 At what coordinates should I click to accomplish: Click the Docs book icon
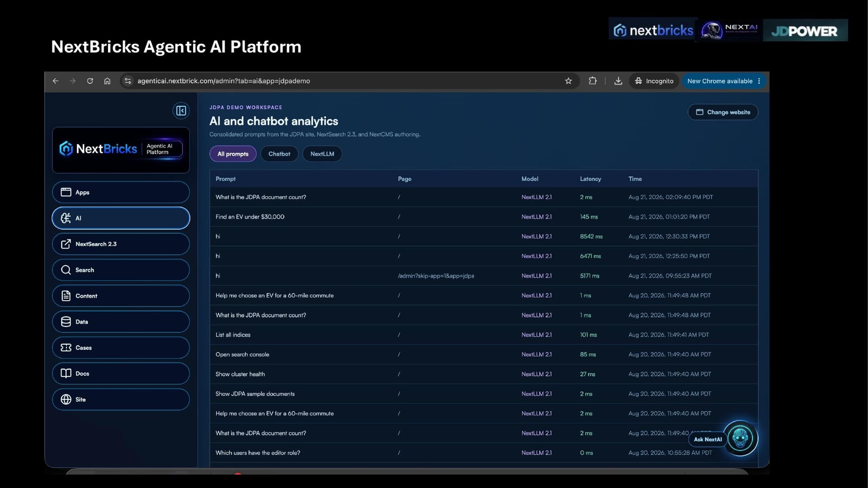click(66, 373)
